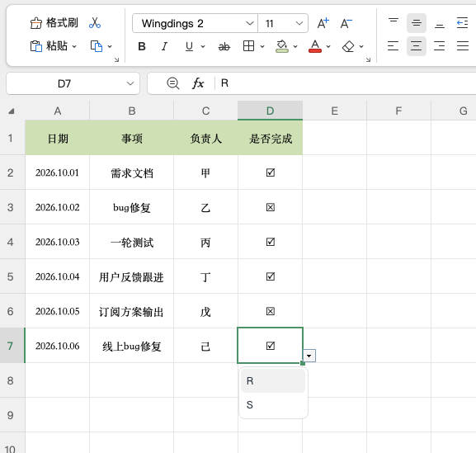Open the Paste dropdown arrow
This screenshot has height=453, width=476.
click(74, 46)
